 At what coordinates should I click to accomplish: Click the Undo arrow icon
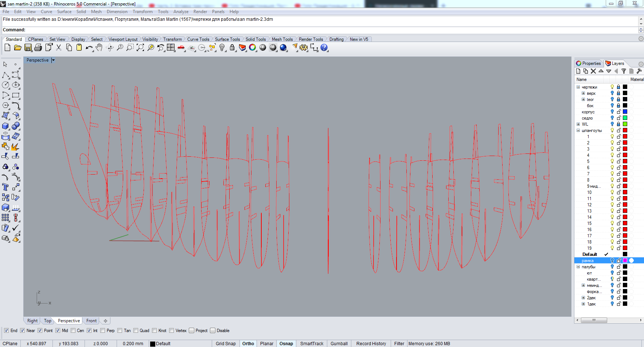[x=89, y=48]
